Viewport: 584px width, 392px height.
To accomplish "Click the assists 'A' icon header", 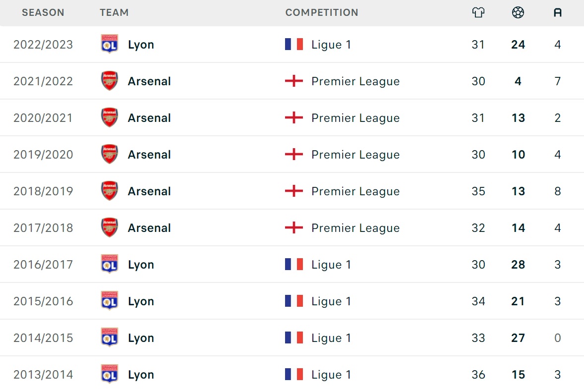I will tap(558, 13).
